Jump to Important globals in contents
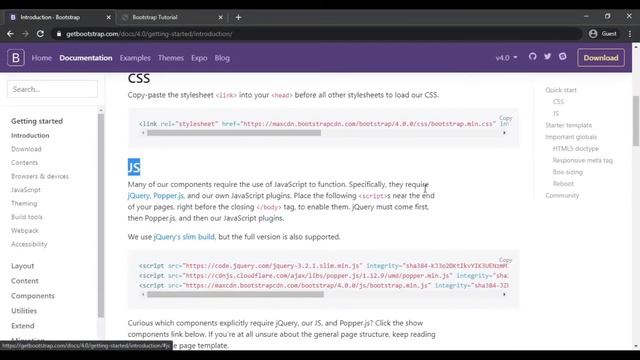This screenshot has width=640, height=360. click(571, 137)
